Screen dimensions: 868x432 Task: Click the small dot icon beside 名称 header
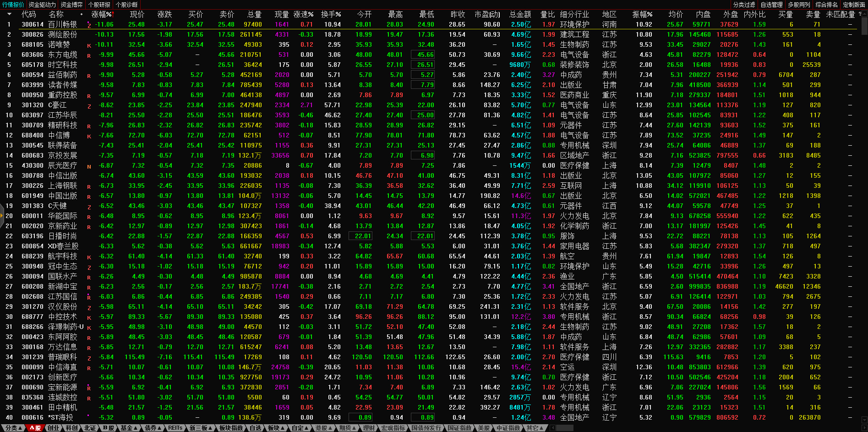click(x=82, y=15)
